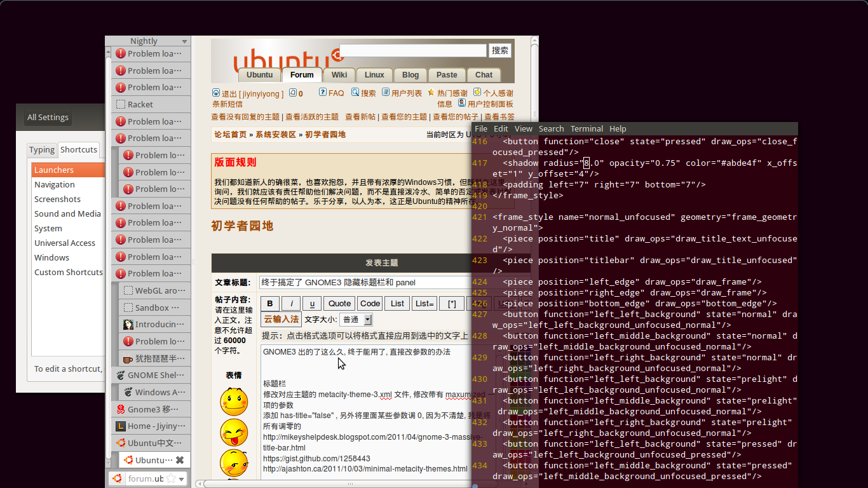Click the magnifier icon beside forum 搜索 link
Image resolution: width=868 pixels, height=488 pixels.
point(355,92)
